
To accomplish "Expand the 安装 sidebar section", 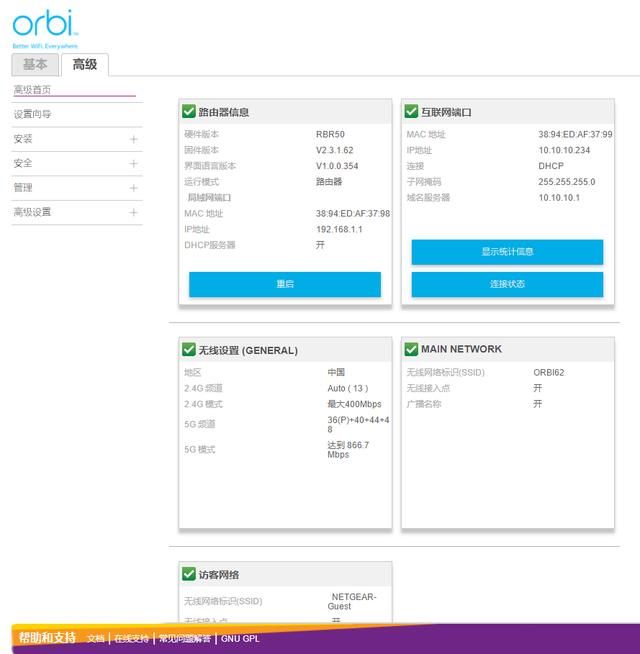I will point(77,139).
